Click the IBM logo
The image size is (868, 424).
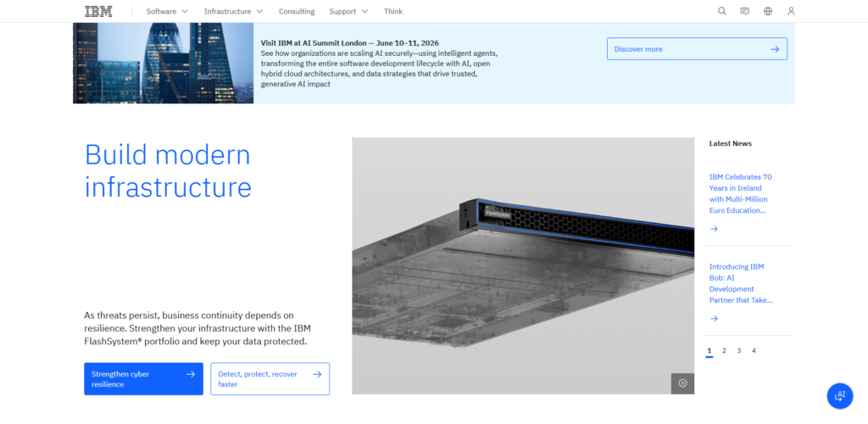pos(98,11)
